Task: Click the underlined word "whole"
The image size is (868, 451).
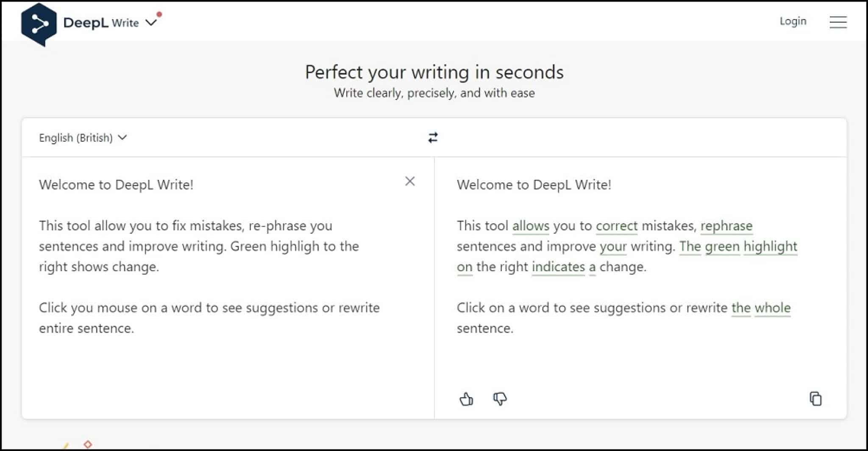Action: click(773, 308)
